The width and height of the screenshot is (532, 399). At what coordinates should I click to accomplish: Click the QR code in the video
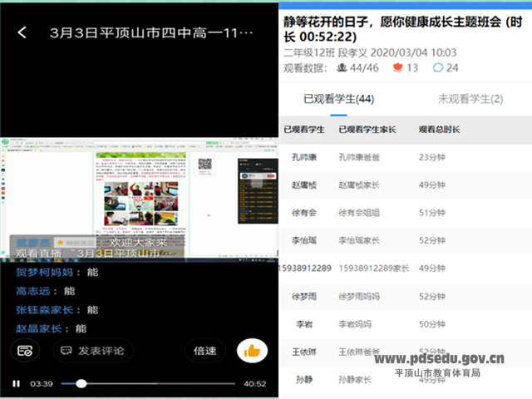click(205, 165)
